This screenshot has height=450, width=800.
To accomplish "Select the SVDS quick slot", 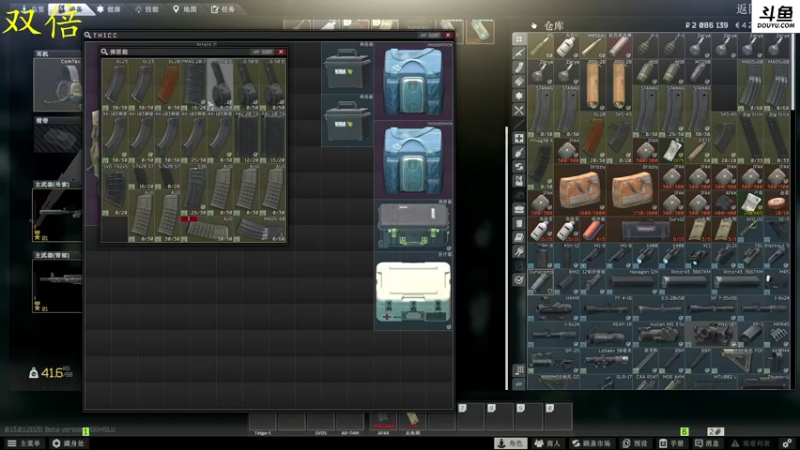I will tap(321, 422).
